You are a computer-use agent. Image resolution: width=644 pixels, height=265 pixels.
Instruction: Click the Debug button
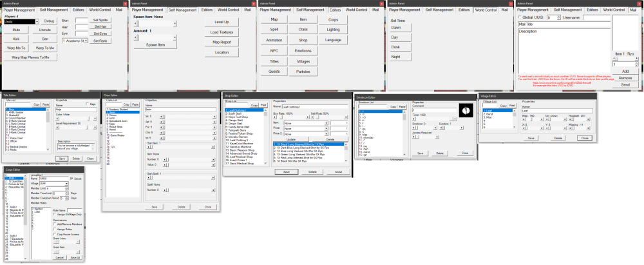[50, 21]
